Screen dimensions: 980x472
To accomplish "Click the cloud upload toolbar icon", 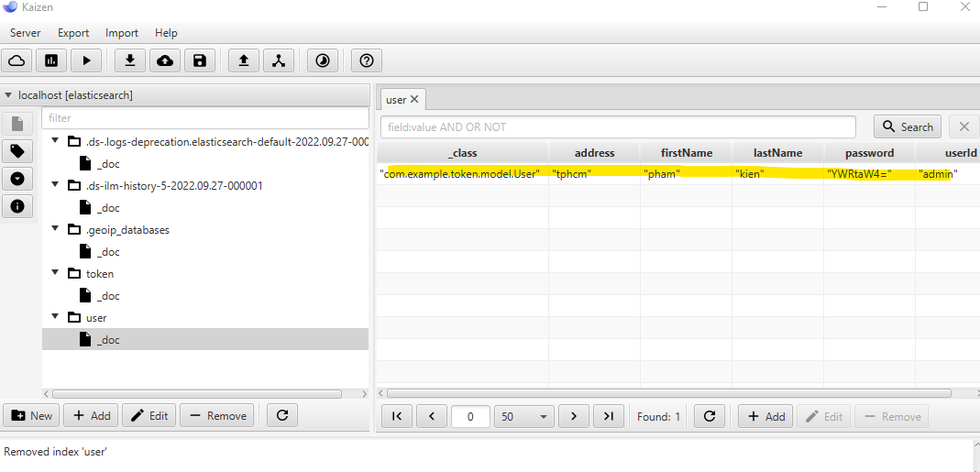I will [x=165, y=60].
